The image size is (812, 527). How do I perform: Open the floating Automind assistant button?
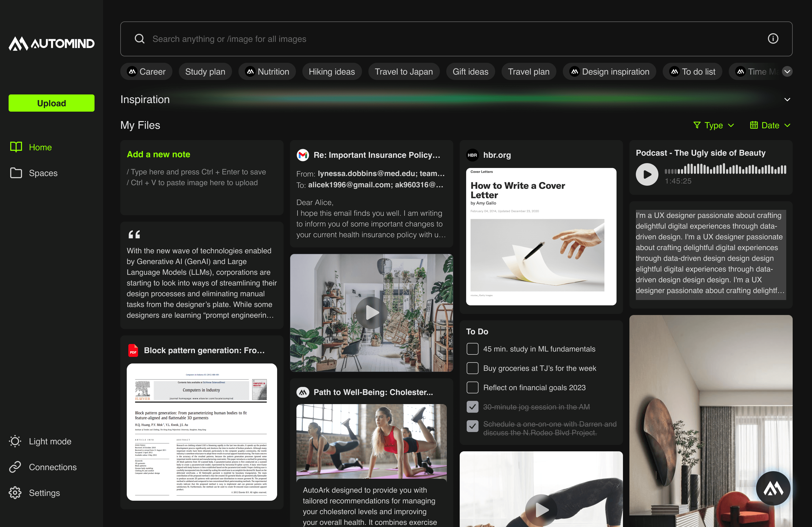pyautogui.click(x=773, y=488)
